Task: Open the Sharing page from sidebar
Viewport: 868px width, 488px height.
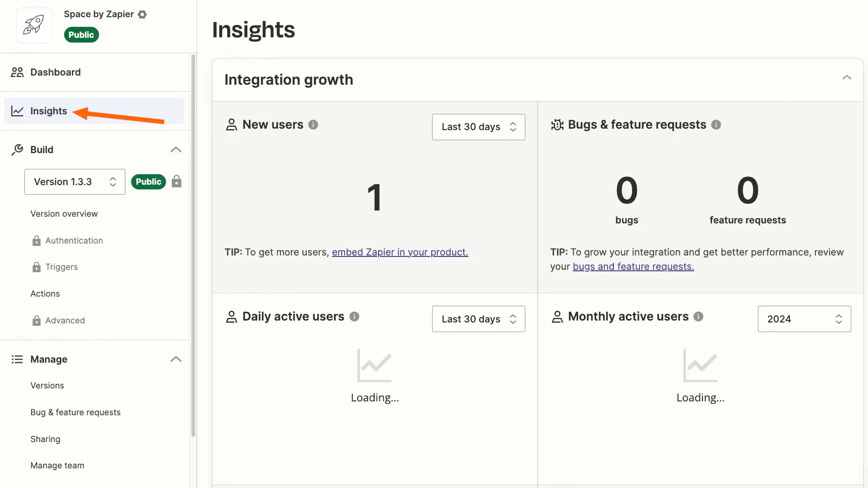Action: click(x=45, y=439)
